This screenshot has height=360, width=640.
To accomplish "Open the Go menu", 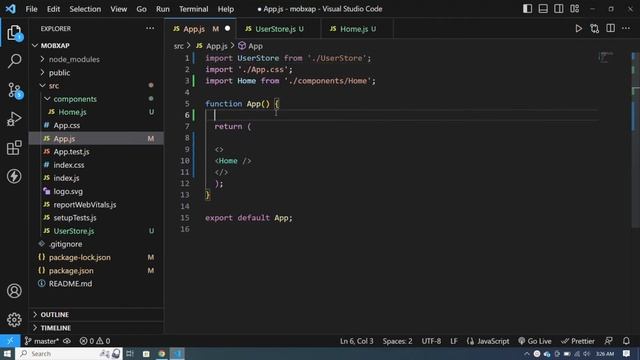I will [141, 9].
